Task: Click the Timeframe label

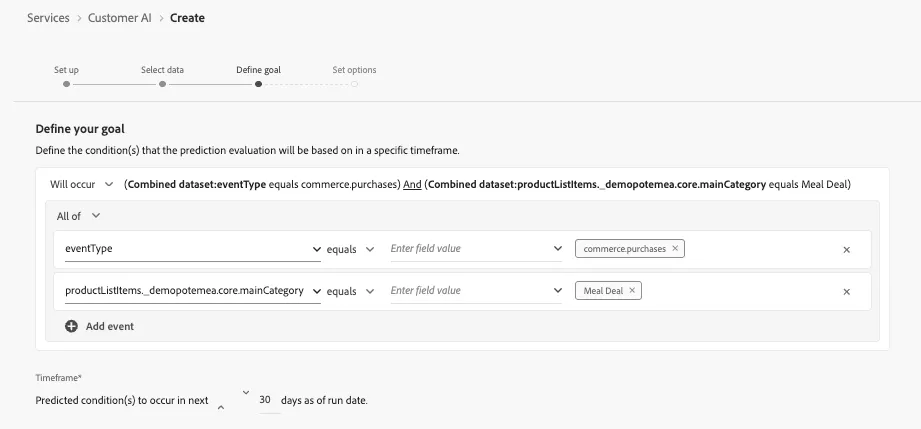Action: [x=58, y=378]
